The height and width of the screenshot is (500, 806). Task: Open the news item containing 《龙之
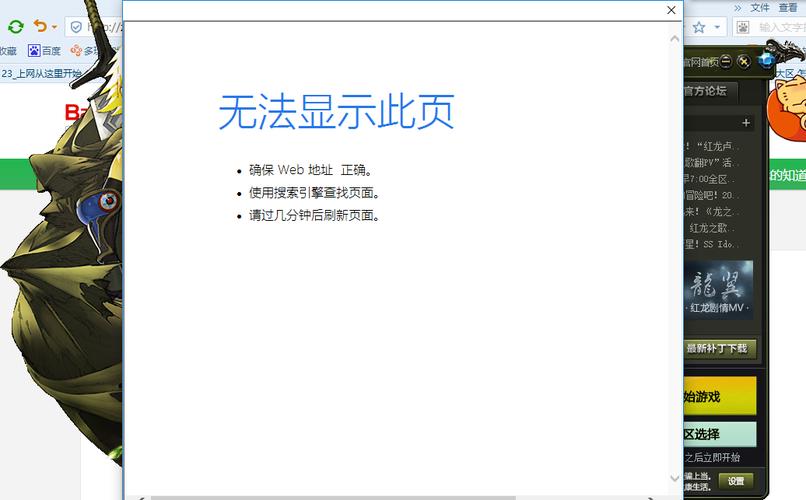tap(713, 211)
